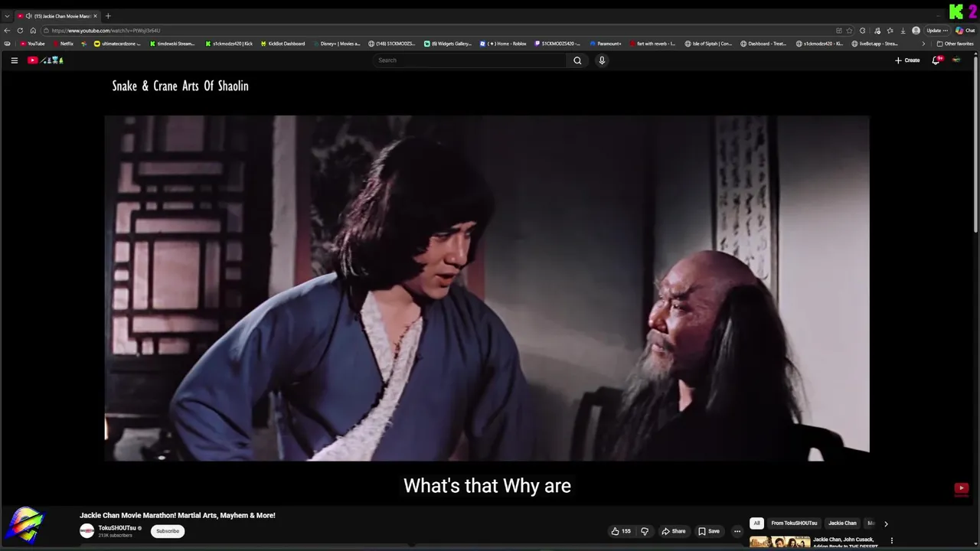This screenshot has width=980, height=551.
Task: Reload the page
Action: pos(20,31)
